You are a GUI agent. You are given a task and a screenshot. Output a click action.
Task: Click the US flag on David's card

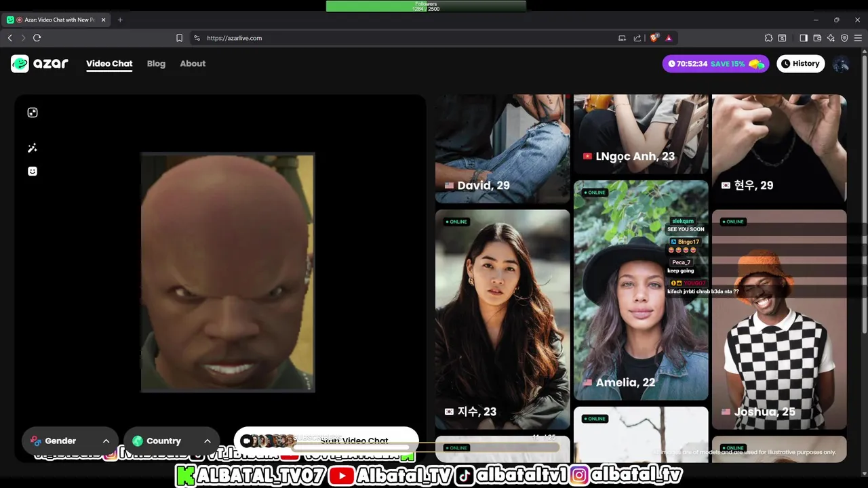[449, 186]
